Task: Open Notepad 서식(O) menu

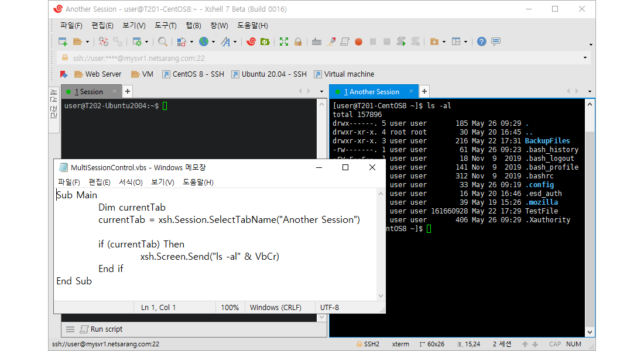Action: 131,183
